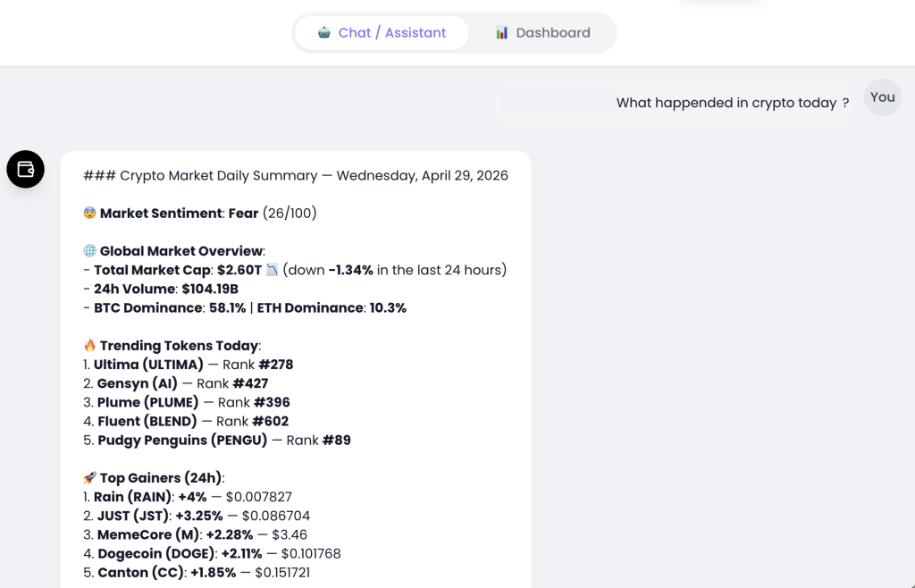Click the 24h Volume line
915x588 pixels.
point(165,289)
